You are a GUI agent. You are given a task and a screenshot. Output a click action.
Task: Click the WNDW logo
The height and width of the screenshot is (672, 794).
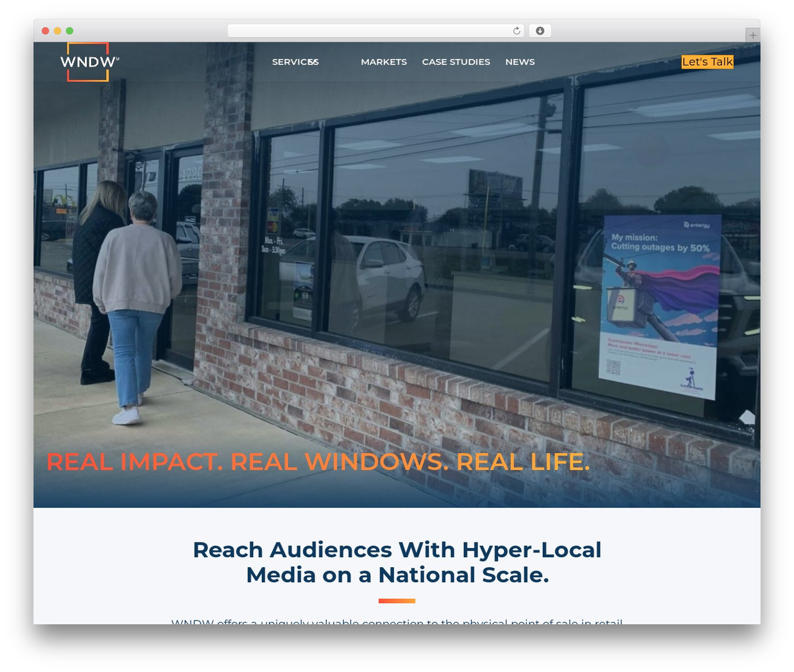(89, 61)
